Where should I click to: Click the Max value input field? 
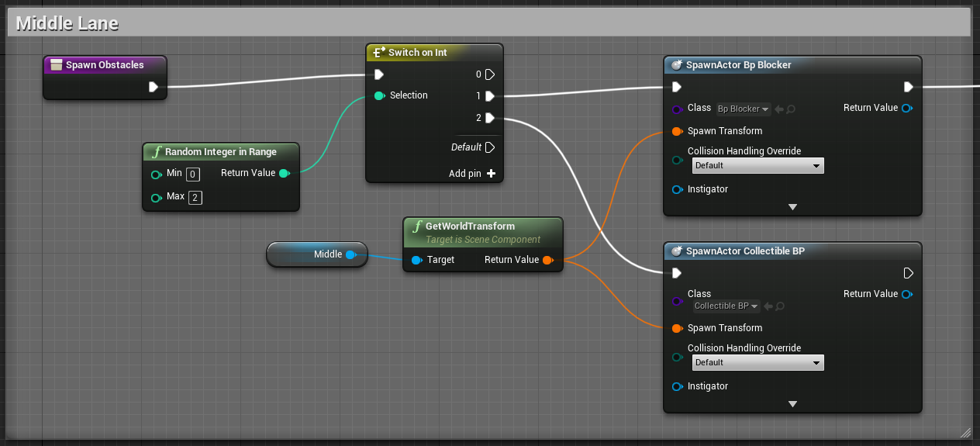click(x=195, y=198)
